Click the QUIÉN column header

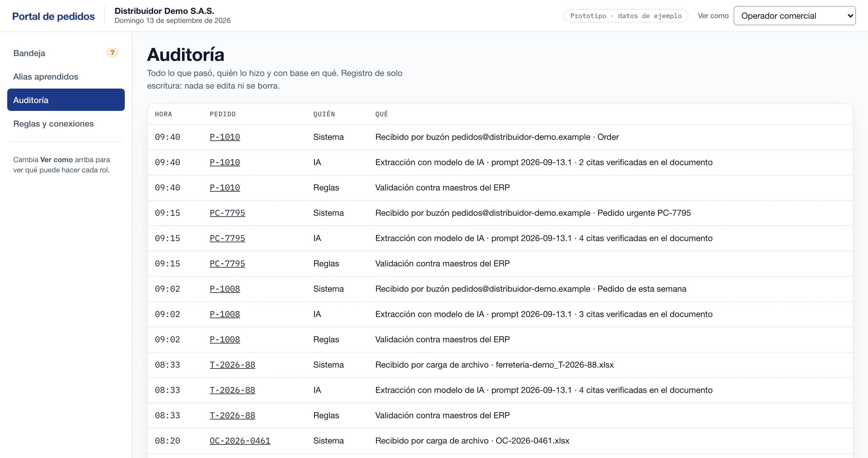click(324, 114)
